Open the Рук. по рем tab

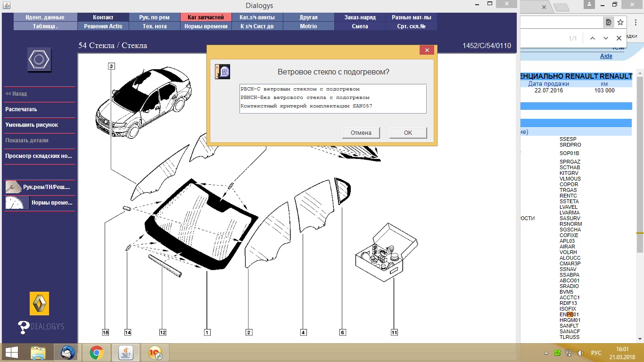click(154, 17)
